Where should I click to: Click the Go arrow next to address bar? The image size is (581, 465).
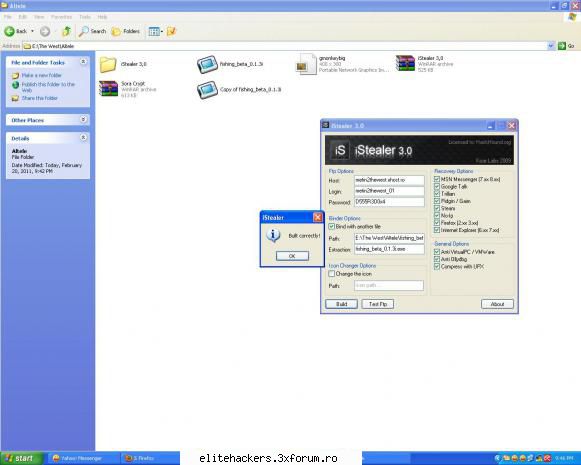pos(562,46)
